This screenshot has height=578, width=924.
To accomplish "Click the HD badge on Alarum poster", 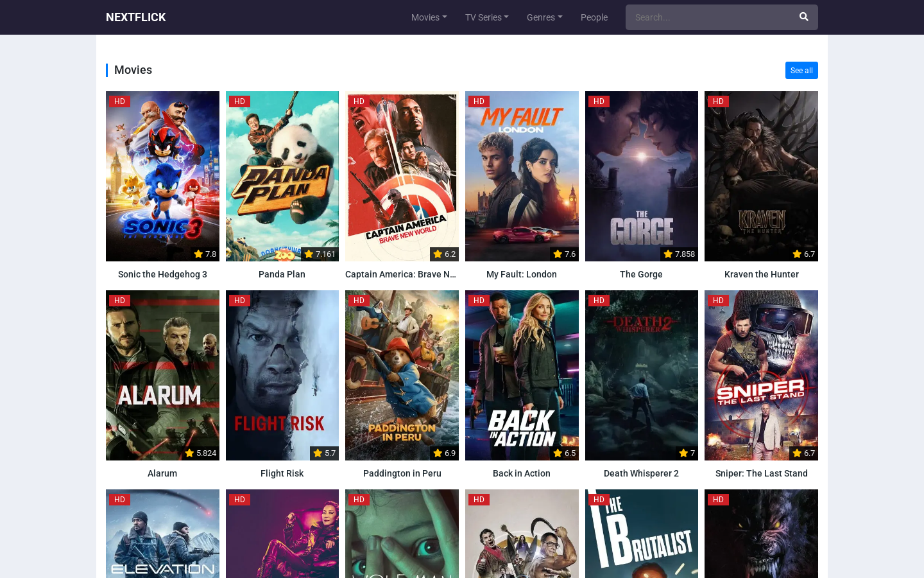I will point(119,301).
